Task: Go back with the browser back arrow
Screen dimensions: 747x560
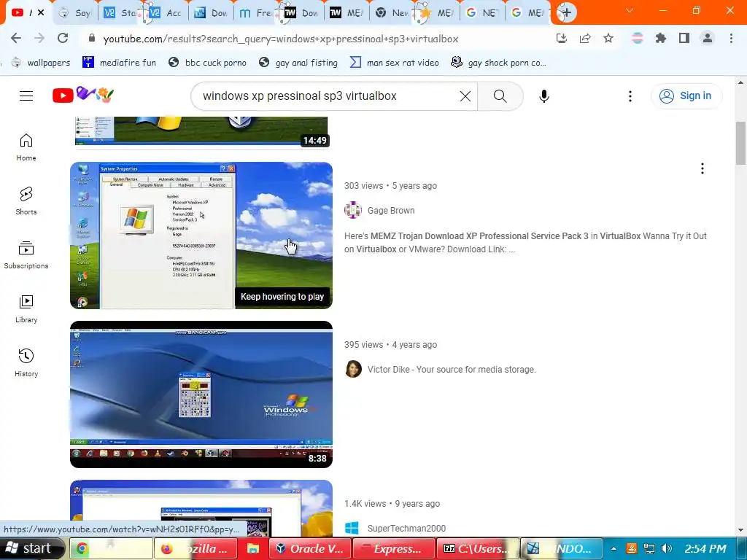Action: [16, 38]
